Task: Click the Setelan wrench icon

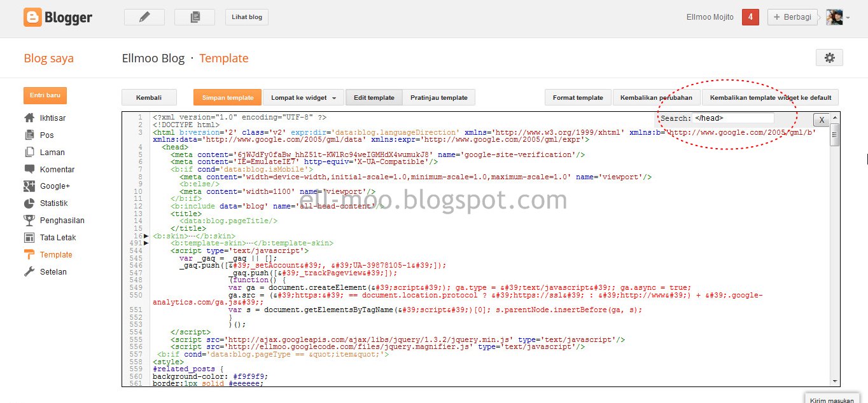Action: [x=29, y=272]
